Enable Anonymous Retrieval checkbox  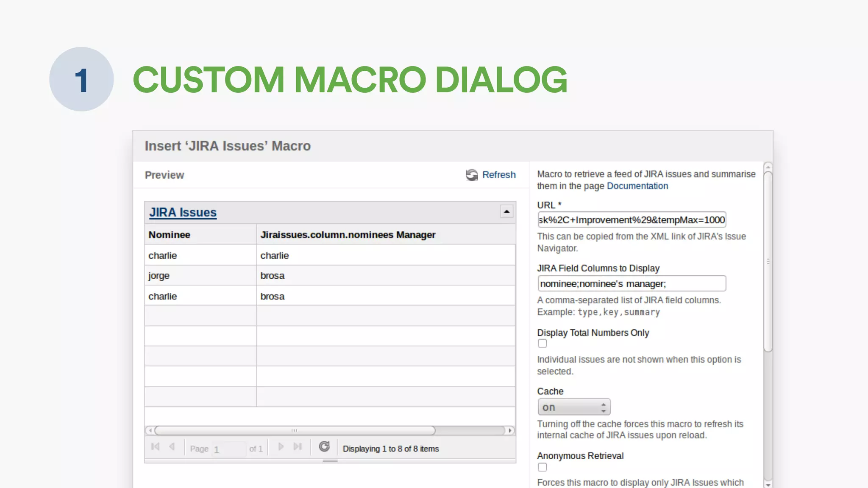coord(542,467)
